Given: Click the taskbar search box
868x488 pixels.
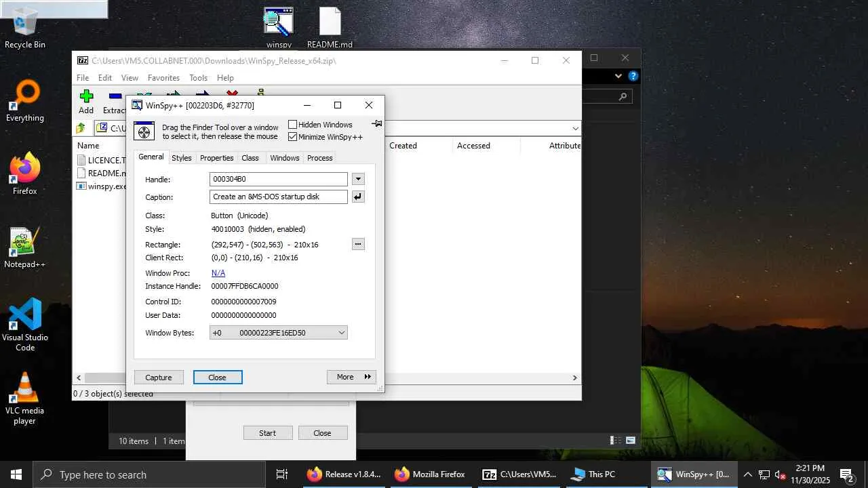Looking at the screenshot, I should pyautogui.click(x=149, y=474).
